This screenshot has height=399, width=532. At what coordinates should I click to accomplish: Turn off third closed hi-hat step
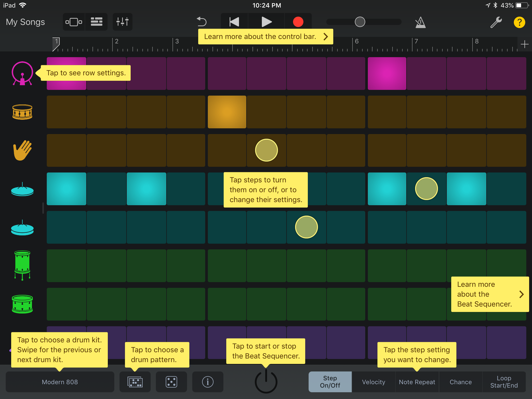pyautogui.click(x=147, y=189)
